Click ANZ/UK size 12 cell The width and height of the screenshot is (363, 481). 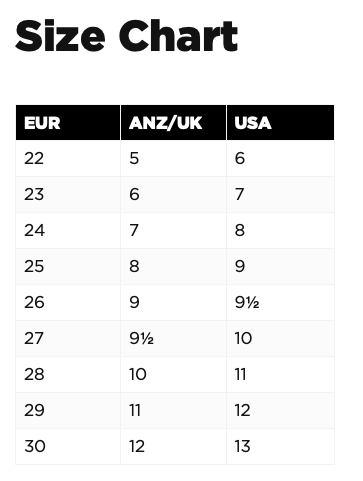[173, 446]
